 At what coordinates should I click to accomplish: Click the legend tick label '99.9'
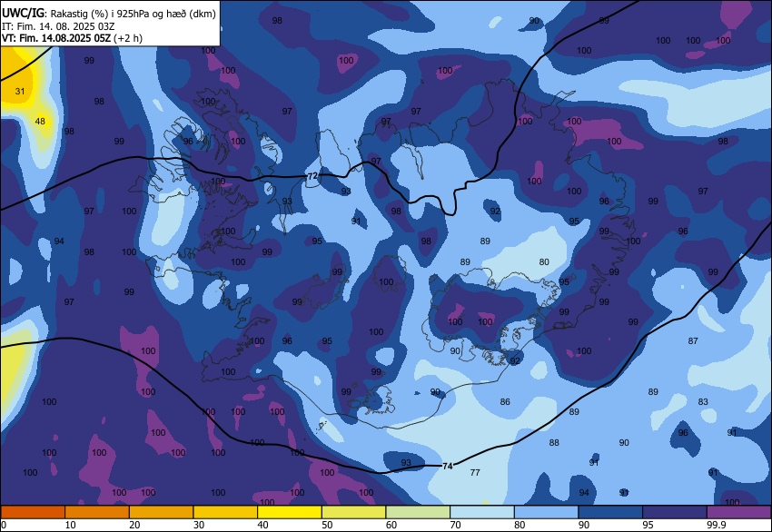coord(717,525)
